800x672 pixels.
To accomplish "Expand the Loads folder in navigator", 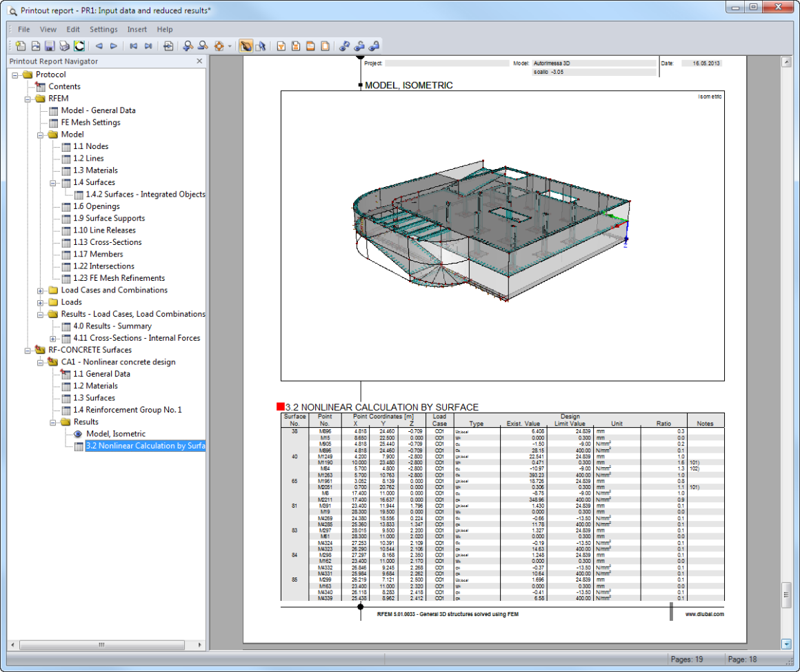I will pyautogui.click(x=41, y=302).
